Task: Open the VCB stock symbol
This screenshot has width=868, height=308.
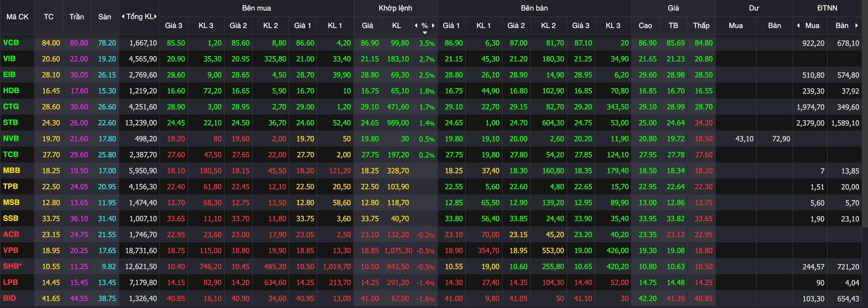Action: tap(11, 43)
